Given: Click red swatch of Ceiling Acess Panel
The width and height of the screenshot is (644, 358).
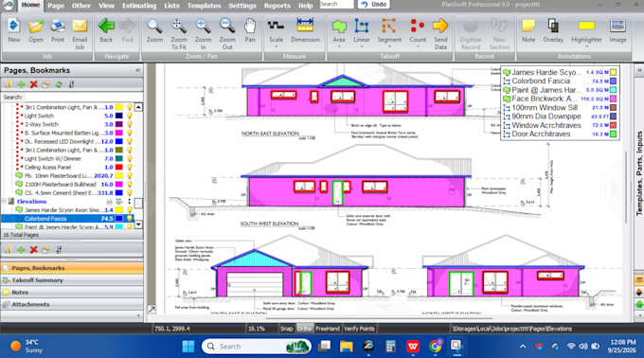Looking at the screenshot, I should tap(118, 167).
